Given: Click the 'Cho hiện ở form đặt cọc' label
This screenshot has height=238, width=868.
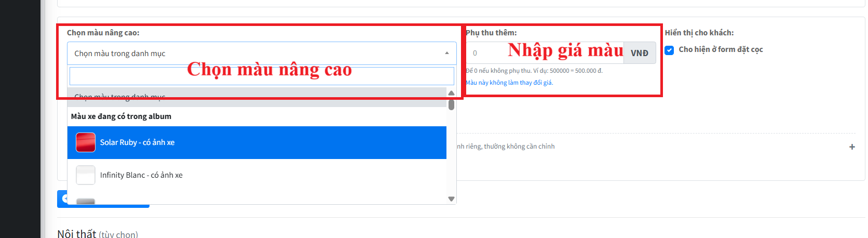Looking at the screenshot, I should tap(721, 49).
